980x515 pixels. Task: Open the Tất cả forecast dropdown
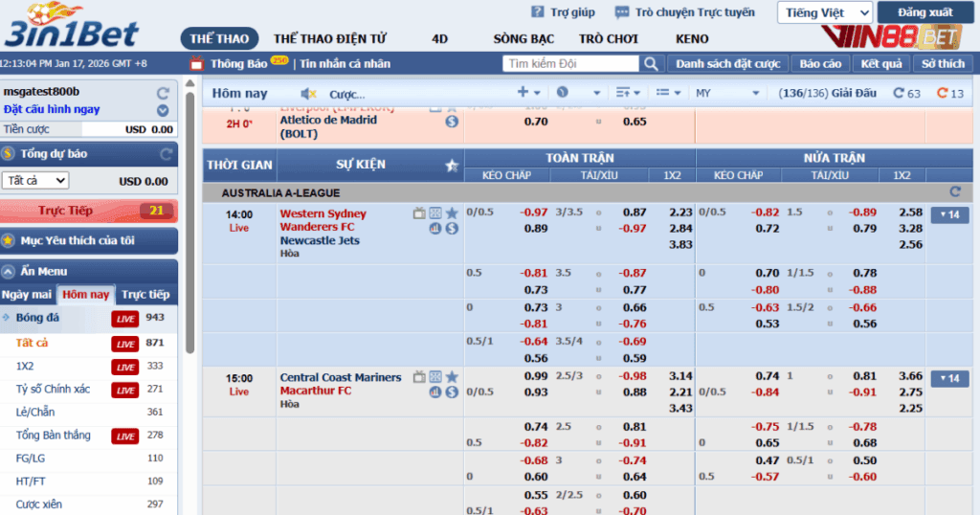point(35,181)
